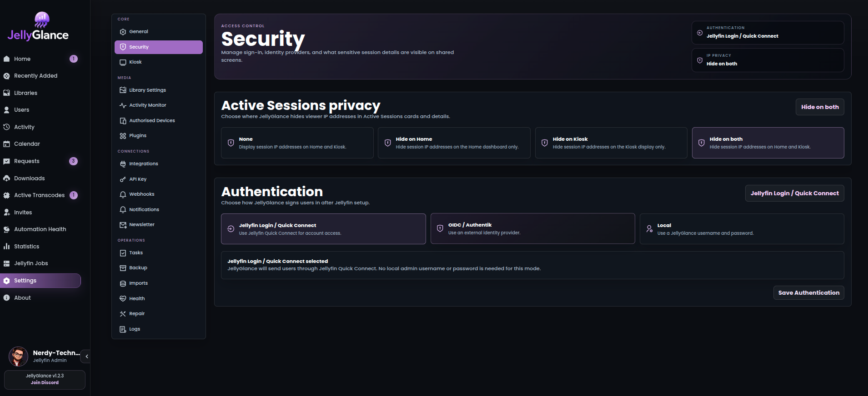Click the Recently Added icon
The width and height of the screenshot is (868, 396).
pos(6,76)
